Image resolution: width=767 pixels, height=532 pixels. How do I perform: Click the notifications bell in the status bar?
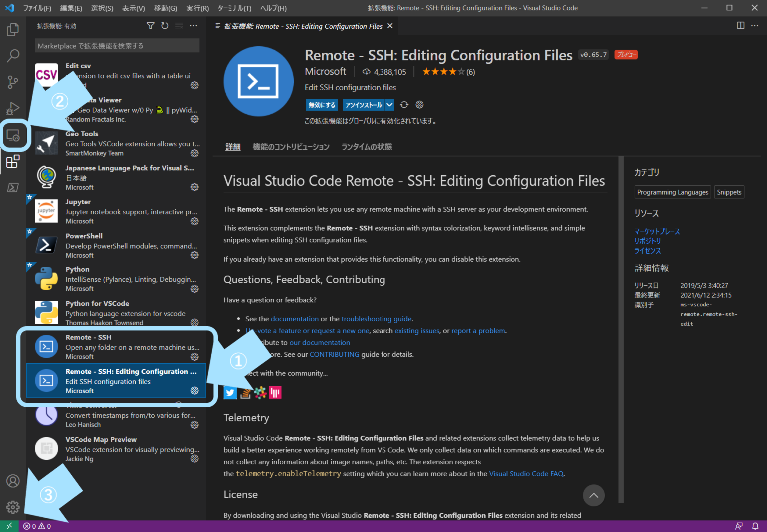tap(756, 526)
